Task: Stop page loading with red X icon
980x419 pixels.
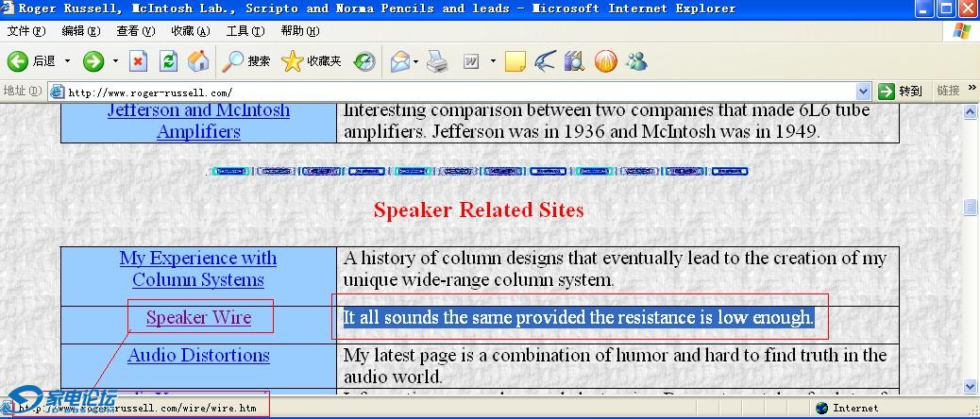Action: tap(139, 61)
